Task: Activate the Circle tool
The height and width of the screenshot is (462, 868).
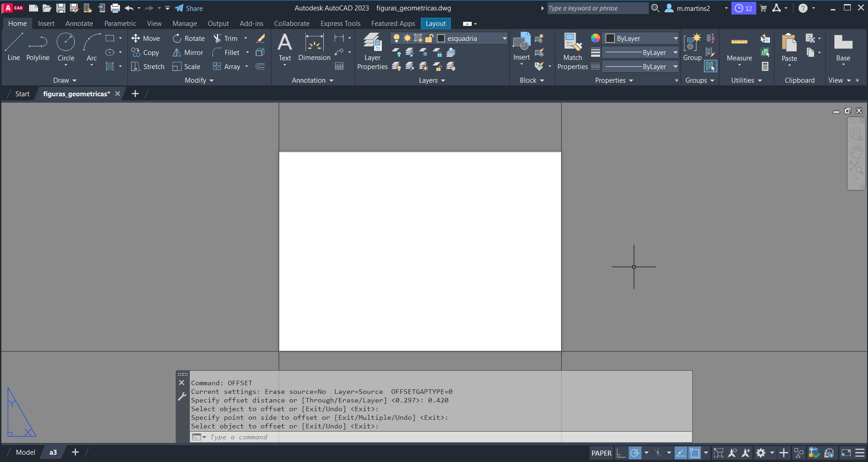Action: tap(66, 47)
